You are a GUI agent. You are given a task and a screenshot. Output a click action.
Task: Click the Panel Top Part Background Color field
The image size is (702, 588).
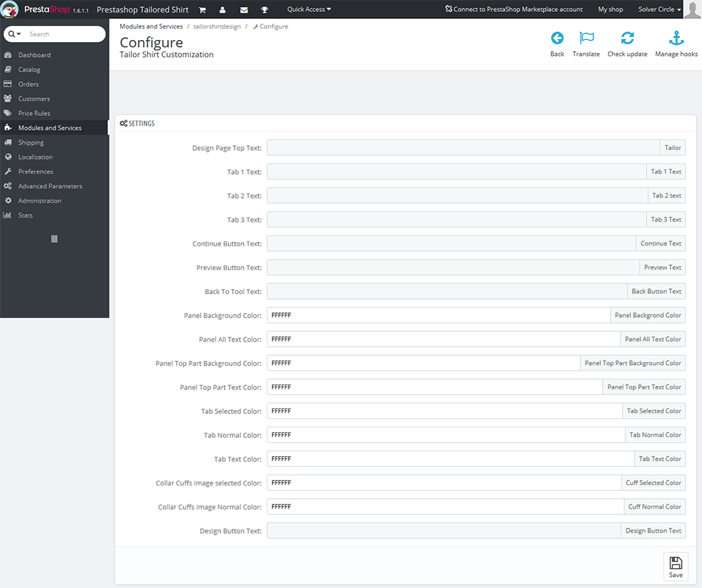423,363
